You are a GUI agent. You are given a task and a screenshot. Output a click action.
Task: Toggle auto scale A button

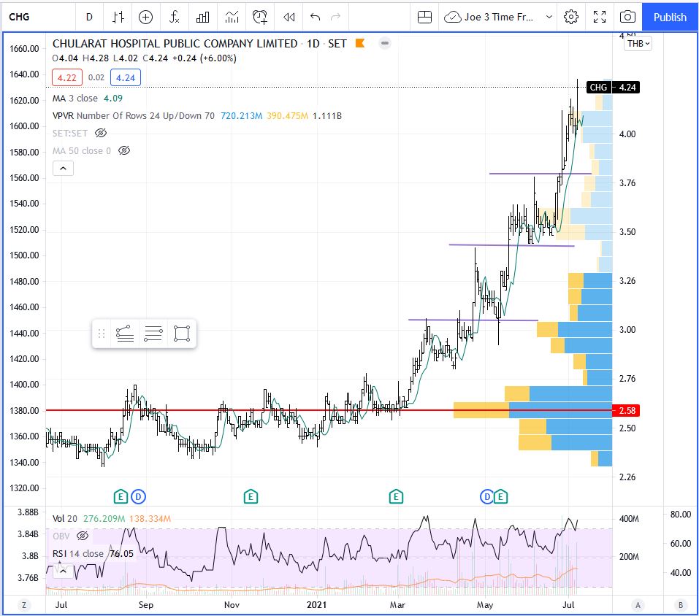coord(638,605)
